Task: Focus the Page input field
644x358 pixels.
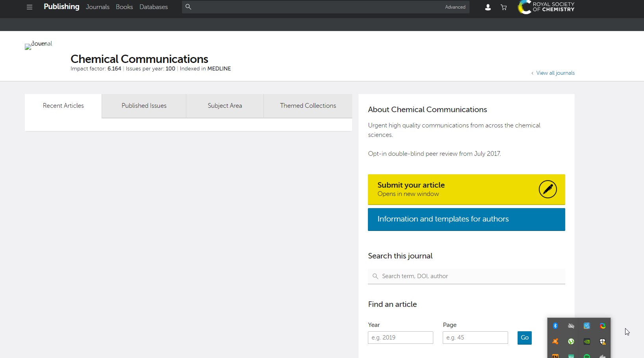Action: pyautogui.click(x=475, y=338)
